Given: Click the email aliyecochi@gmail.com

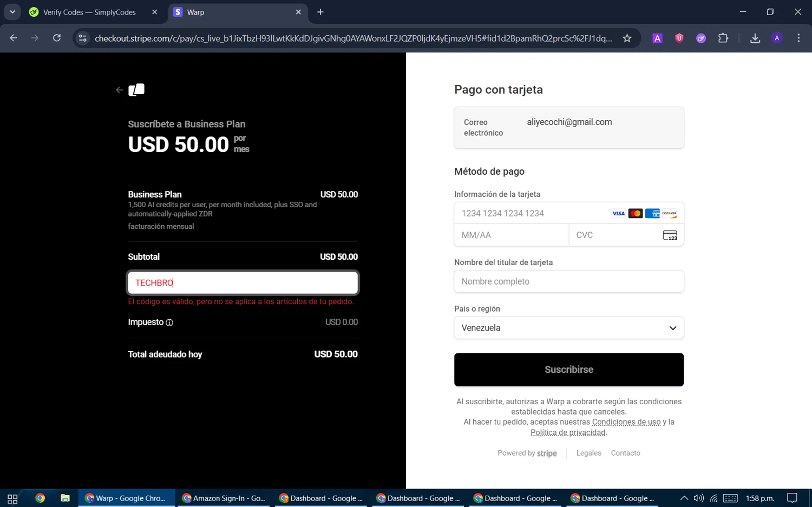Looking at the screenshot, I should pos(569,122).
